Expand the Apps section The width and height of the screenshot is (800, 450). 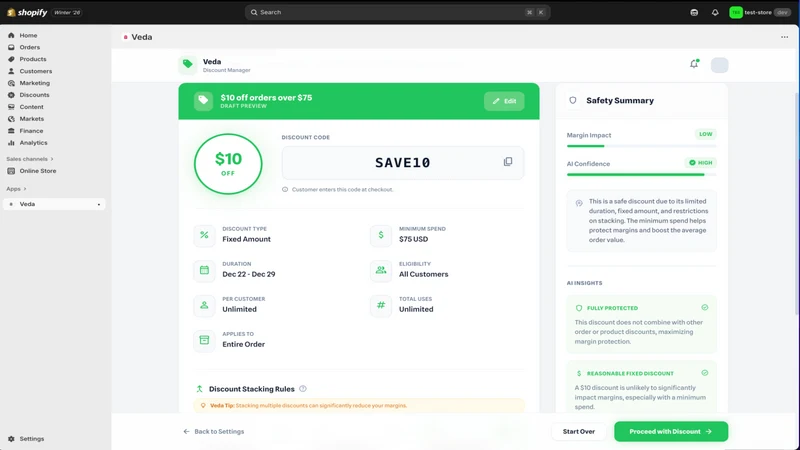[x=16, y=189]
